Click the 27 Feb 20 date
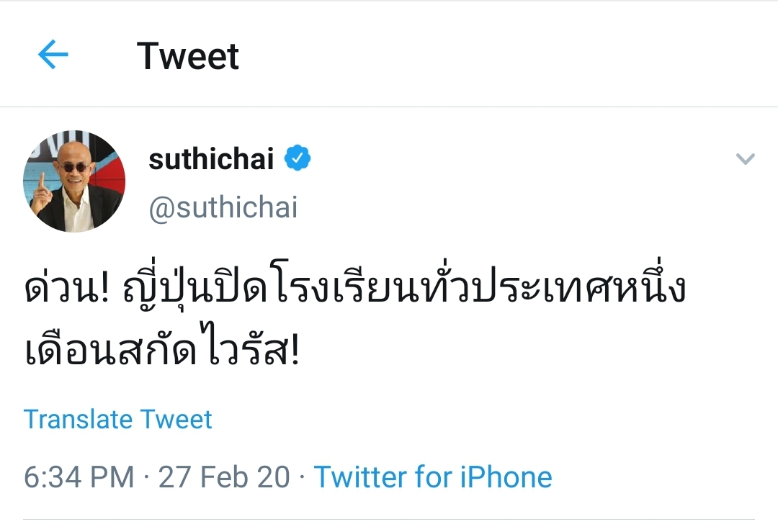 224,477
